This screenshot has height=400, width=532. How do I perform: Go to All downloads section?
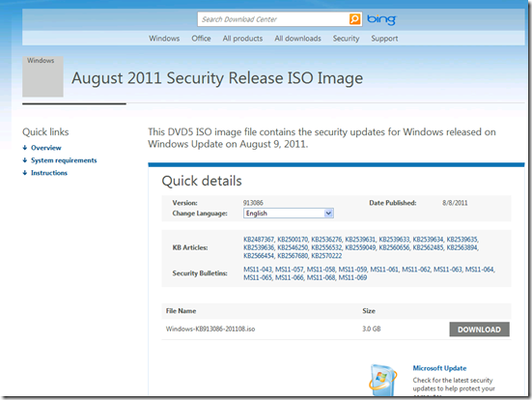coord(297,39)
